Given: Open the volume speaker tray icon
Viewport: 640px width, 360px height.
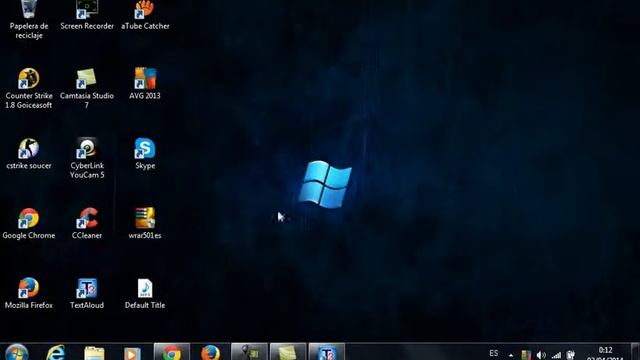Looking at the screenshot, I should [541, 355].
